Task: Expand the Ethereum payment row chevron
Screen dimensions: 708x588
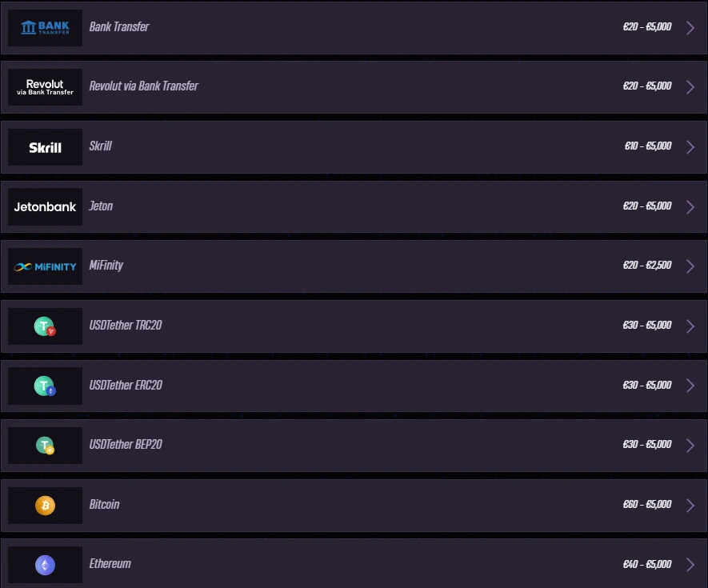Action: [690, 564]
